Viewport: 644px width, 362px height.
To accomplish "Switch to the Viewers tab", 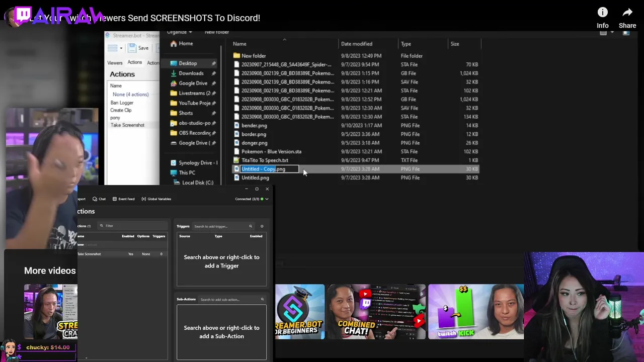I will [x=115, y=63].
